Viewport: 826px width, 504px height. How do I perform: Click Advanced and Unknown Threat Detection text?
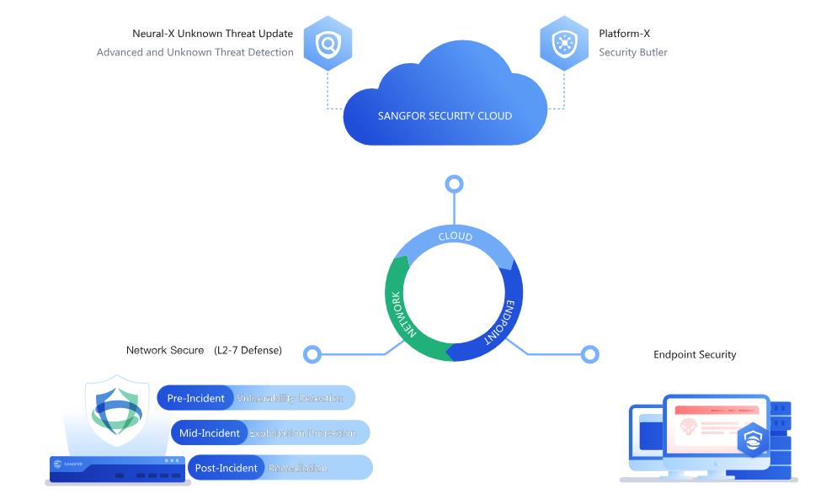point(195,52)
